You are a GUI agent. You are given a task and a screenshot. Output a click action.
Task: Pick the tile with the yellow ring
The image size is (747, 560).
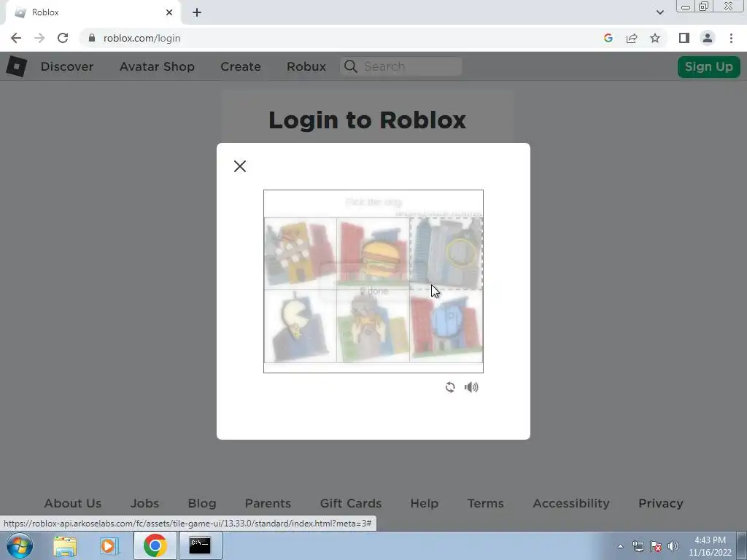tap(446, 253)
